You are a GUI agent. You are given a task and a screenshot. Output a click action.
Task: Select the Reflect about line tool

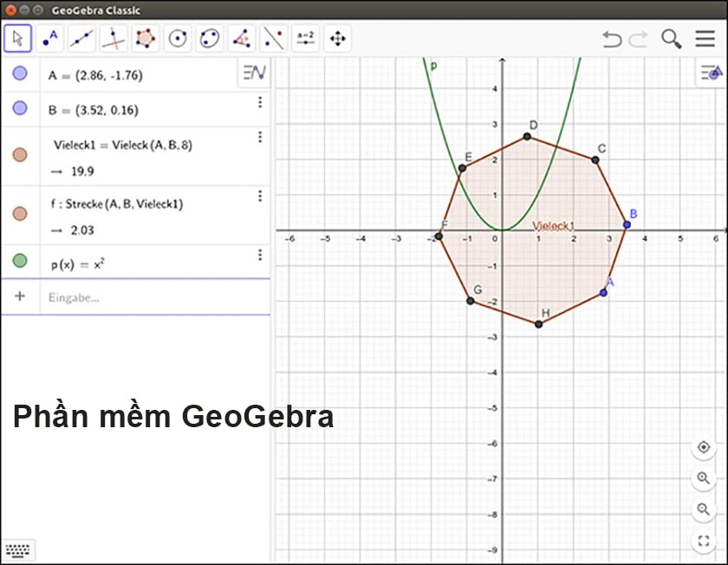click(274, 38)
